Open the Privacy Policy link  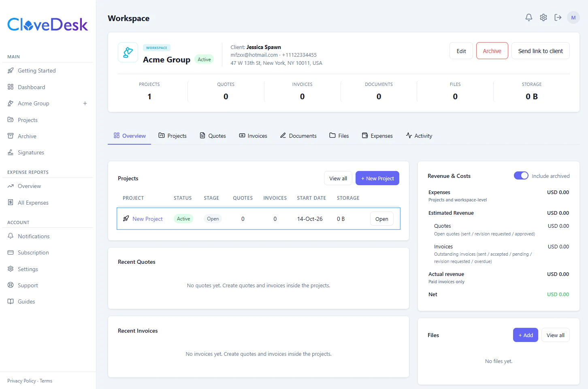click(21, 381)
